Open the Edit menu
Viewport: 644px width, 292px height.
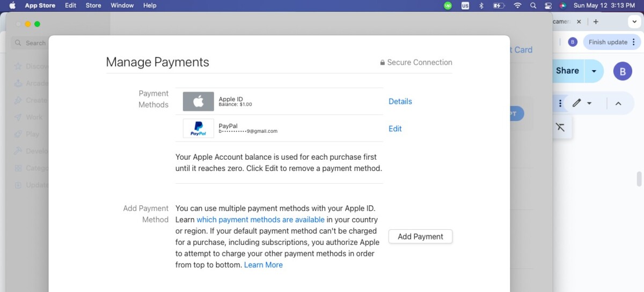point(70,5)
